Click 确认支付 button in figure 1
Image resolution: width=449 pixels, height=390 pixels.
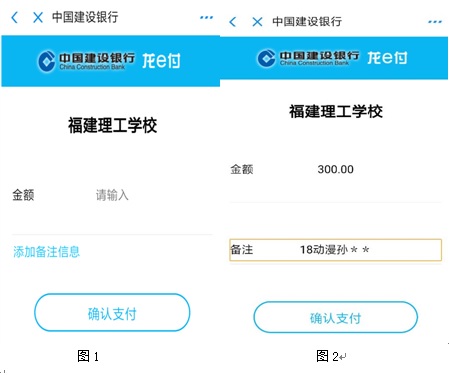pos(112,313)
